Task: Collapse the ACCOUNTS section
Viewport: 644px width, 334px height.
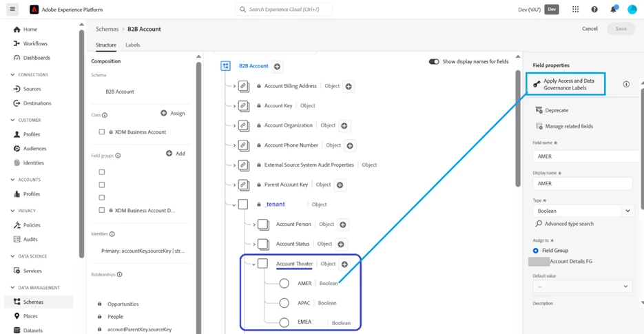Action: (x=12, y=180)
